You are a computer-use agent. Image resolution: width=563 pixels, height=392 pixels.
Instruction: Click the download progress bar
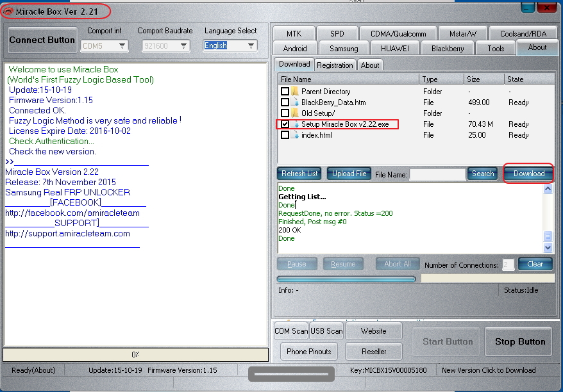click(x=346, y=279)
